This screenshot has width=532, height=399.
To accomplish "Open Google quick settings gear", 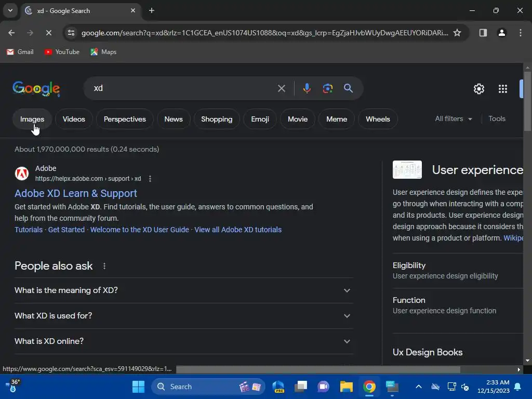I will tap(478, 89).
